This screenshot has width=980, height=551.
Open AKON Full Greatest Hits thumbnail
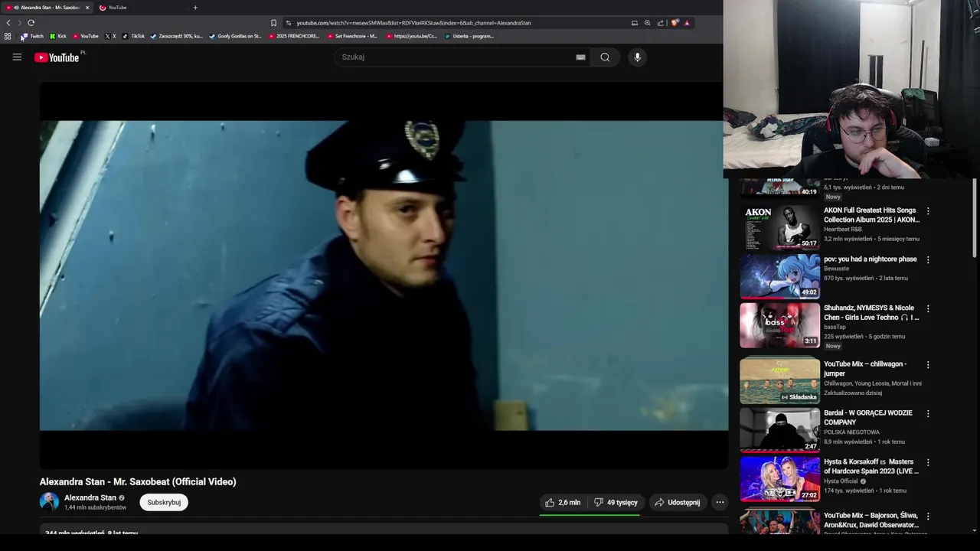click(x=779, y=227)
